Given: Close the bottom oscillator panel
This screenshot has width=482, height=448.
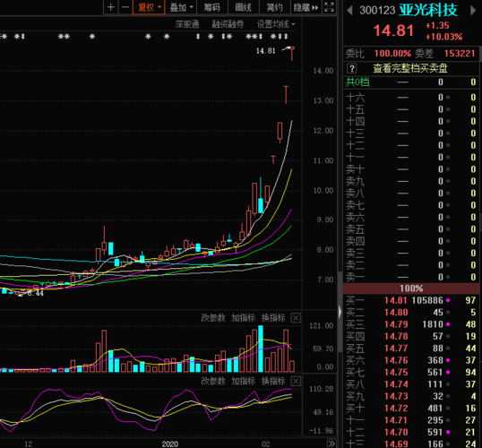Looking at the screenshot, I should (x=296, y=382).
